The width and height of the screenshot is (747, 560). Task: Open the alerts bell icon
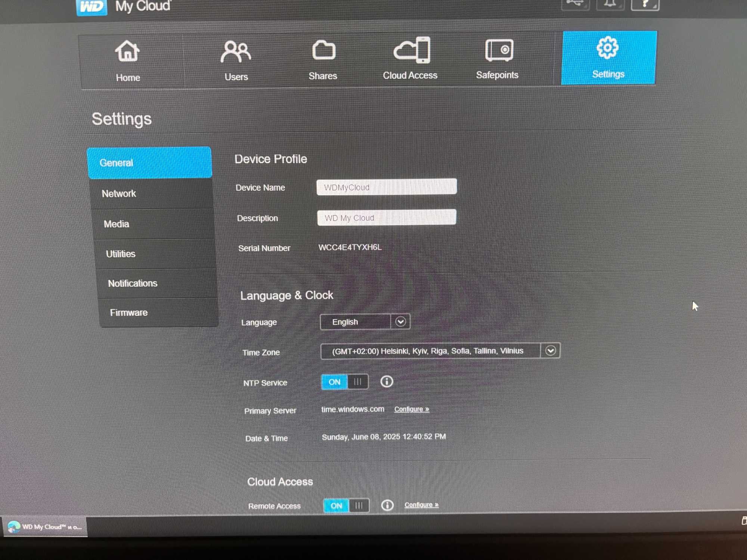610,4
